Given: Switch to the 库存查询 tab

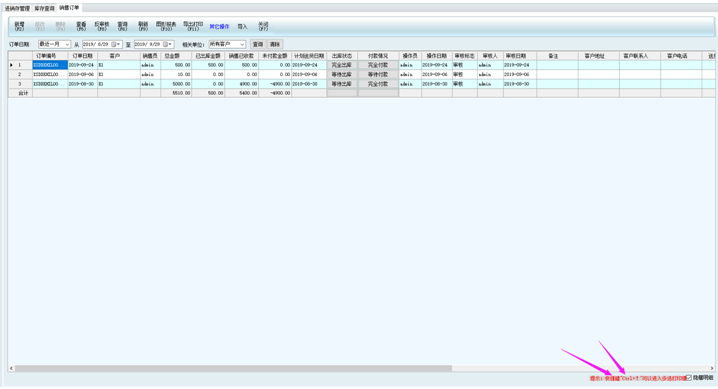Looking at the screenshot, I should (x=44, y=8).
